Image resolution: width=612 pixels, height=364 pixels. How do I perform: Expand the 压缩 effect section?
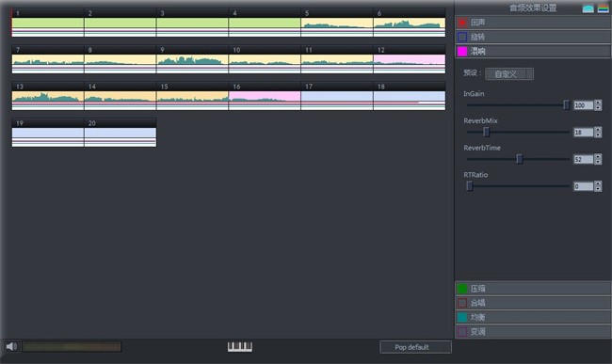(x=533, y=289)
